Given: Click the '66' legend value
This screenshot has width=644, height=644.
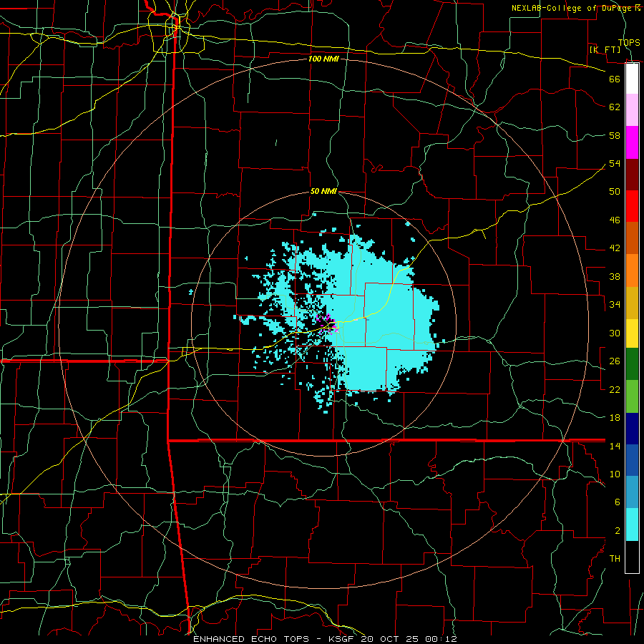Looking at the screenshot, I should point(615,79).
